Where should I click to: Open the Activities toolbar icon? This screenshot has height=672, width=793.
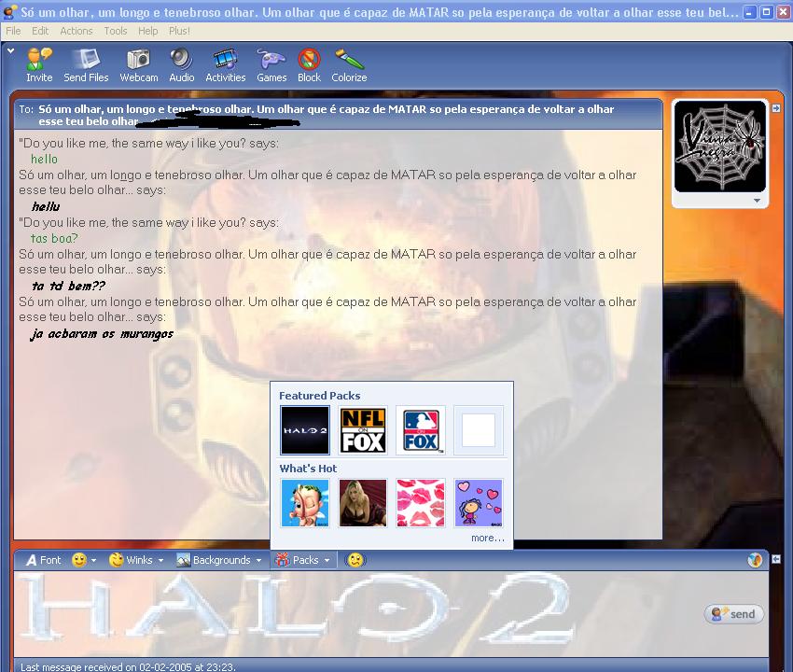tap(226, 65)
